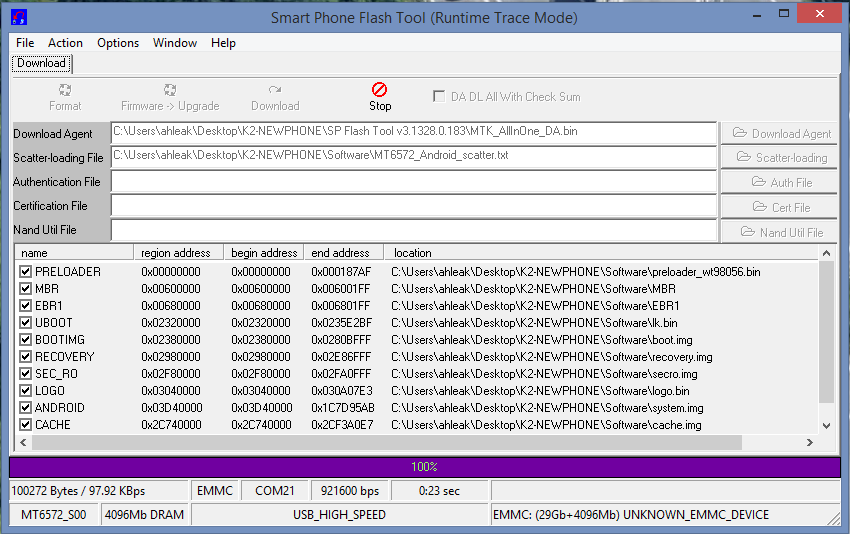Click the region address column header
This screenshot has height=534, width=850.
(x=179, y=253)
